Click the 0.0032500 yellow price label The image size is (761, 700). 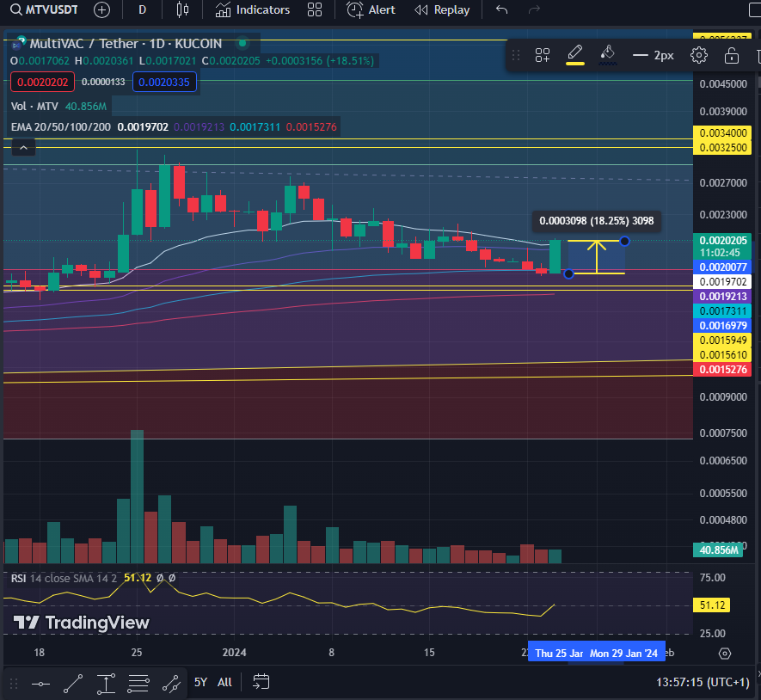(x=722, y=148)
